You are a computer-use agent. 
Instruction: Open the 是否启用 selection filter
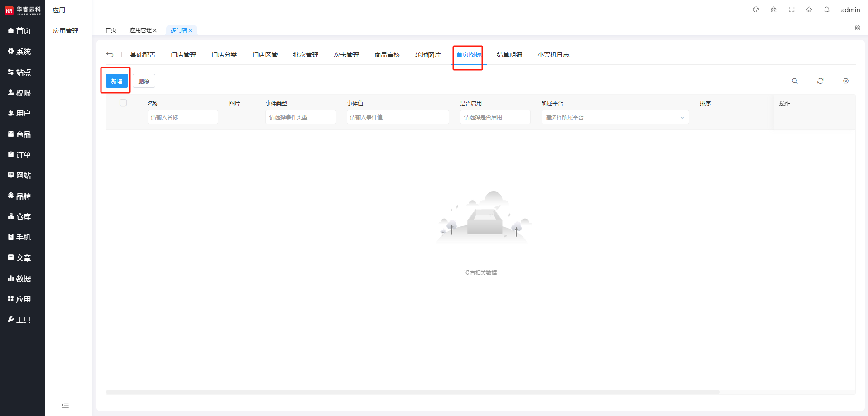point(494,117)
